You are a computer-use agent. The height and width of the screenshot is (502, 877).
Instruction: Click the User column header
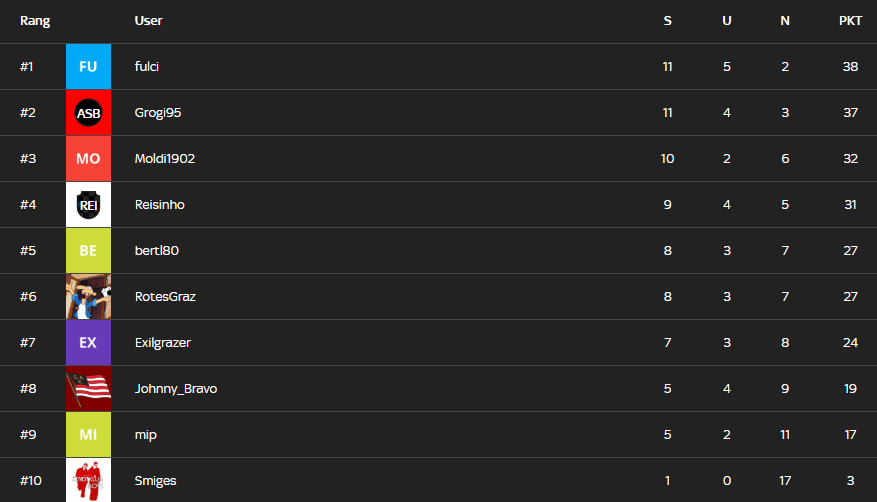click(149, 21)
